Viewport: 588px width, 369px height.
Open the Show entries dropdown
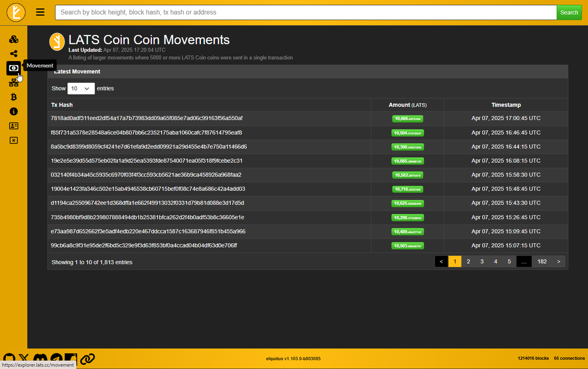click(x=81, y=89)
